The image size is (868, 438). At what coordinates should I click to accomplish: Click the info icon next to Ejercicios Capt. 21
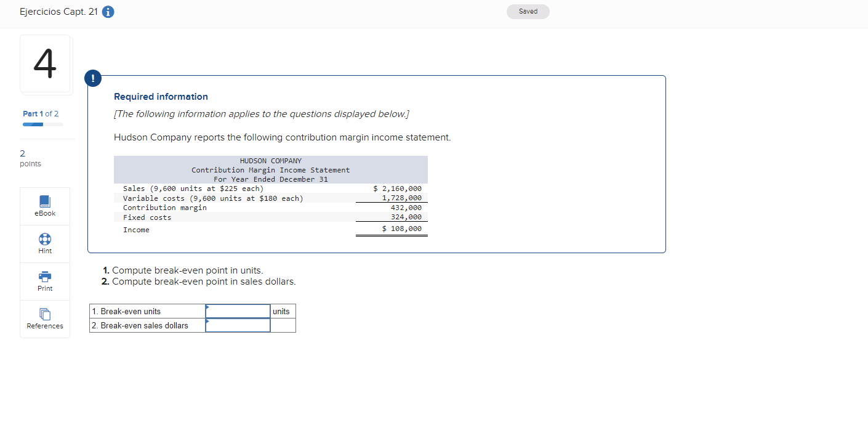pyautogui.click(x=108, y=12)
